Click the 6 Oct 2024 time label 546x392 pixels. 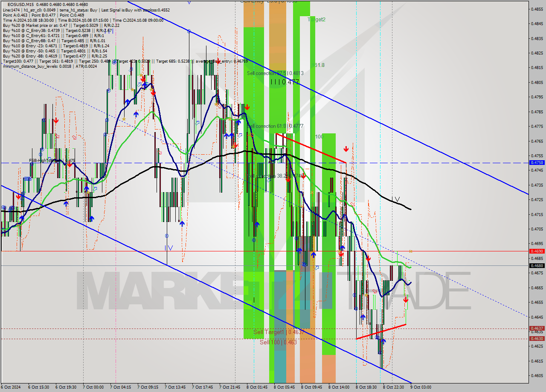coord(10,387)
